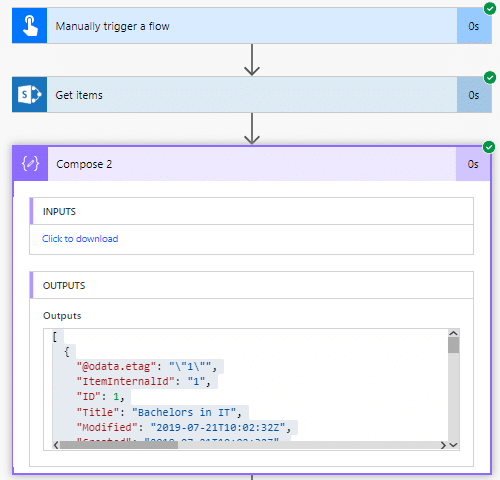This screenshot has width=500, height=480.
Task: Click the green success checkmark on Get items
Action: click(490, 78)
